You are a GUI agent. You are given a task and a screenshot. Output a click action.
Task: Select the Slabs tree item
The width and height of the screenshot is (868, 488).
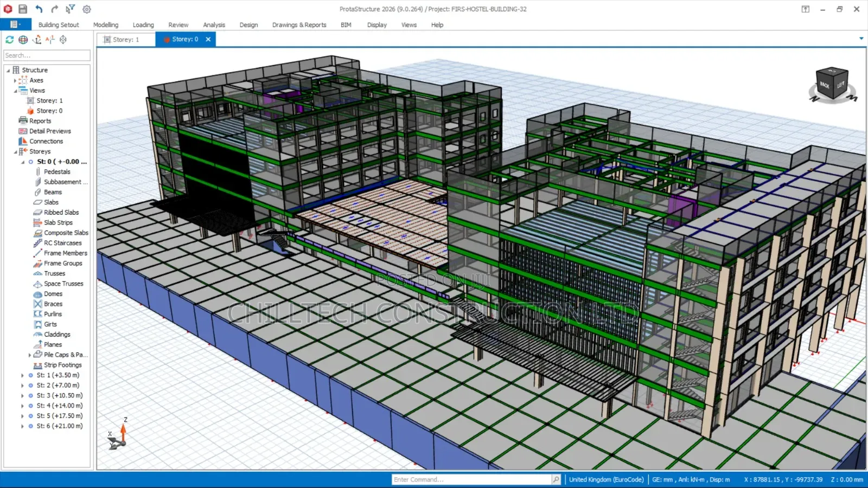51,202
